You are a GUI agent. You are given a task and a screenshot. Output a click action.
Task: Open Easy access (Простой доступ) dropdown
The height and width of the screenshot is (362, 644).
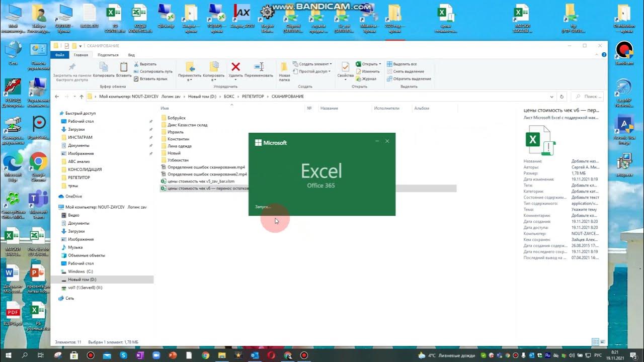pyautogui.click(x=311, y=71)
